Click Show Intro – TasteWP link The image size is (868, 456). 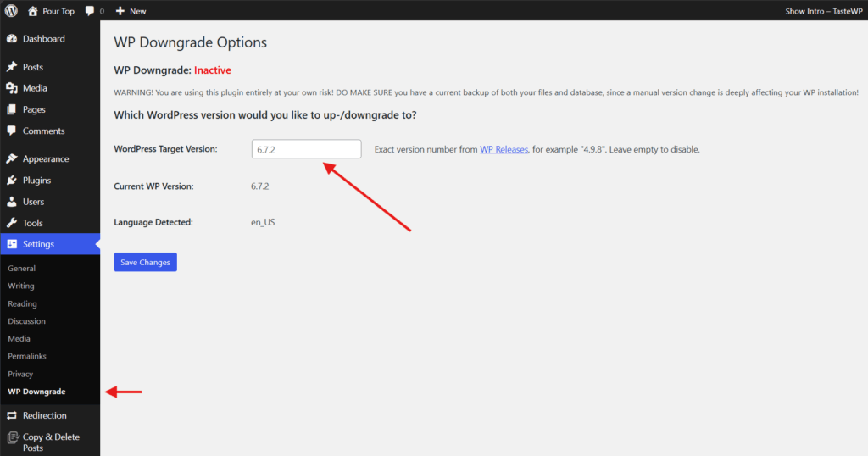(824, 11)
